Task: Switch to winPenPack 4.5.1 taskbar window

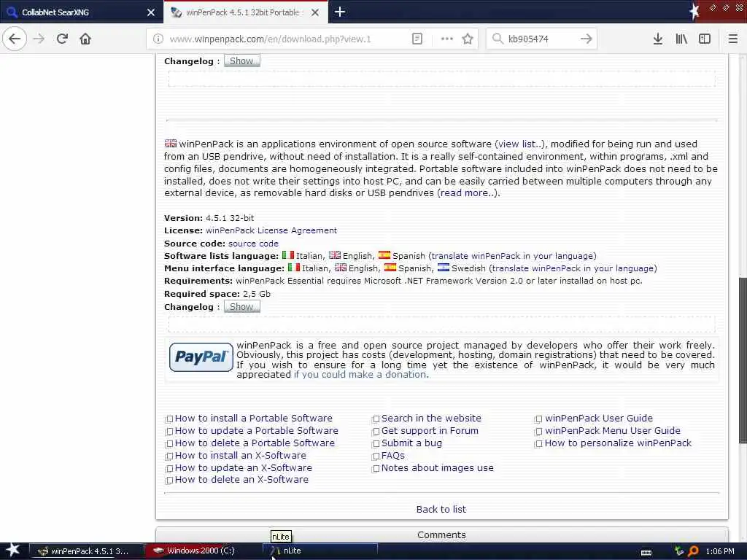Action: tap(86, 551)
